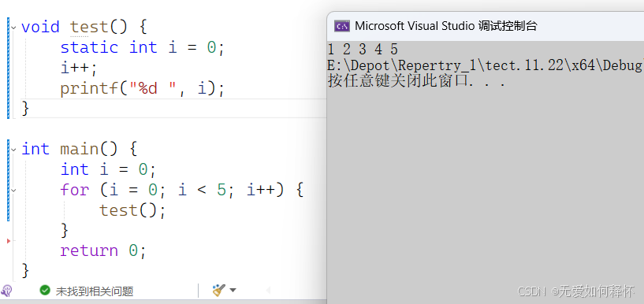Screen dimensions: 644x304
Task: Click the green checkmark health indicator icon
Action: (x=45, y=291)
